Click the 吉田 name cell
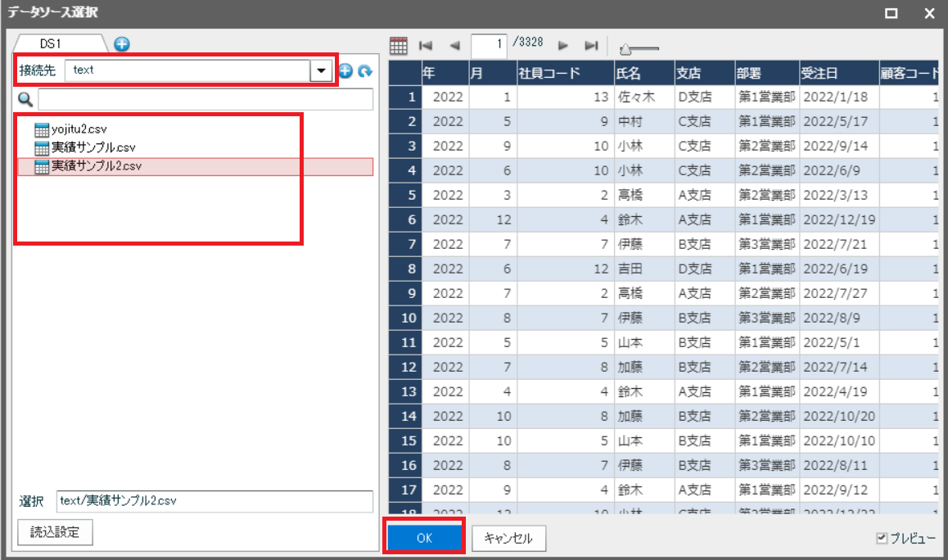This screenshot has width=948, height=560. tap(644, 269)
